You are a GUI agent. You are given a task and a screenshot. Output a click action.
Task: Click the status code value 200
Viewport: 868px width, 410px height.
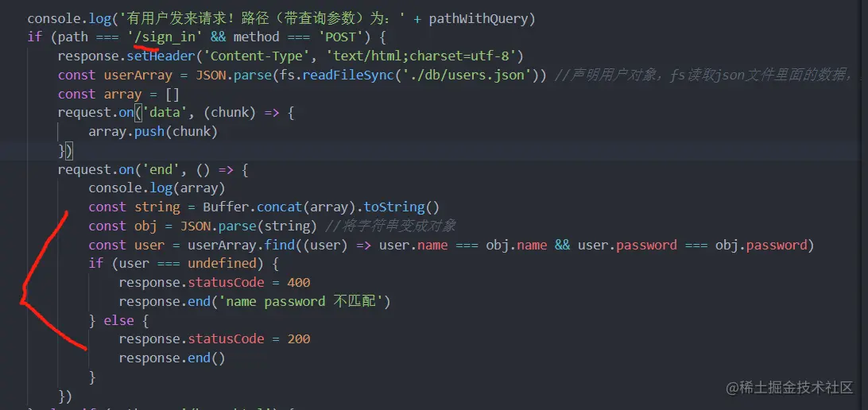(298, 338)
